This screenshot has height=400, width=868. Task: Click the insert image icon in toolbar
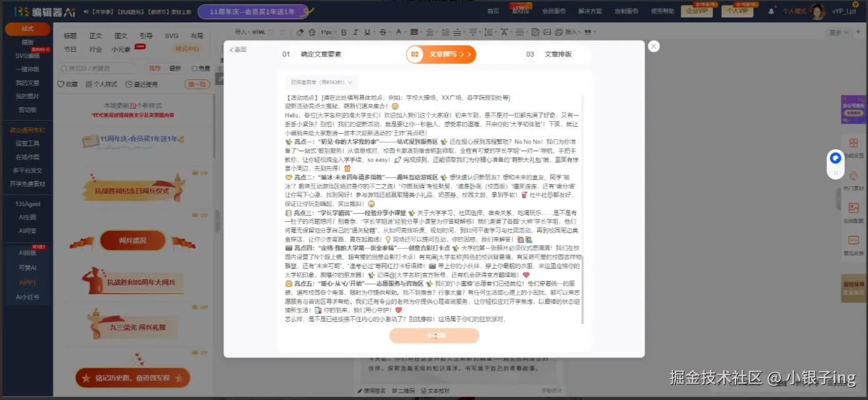[x=547, y=32]
